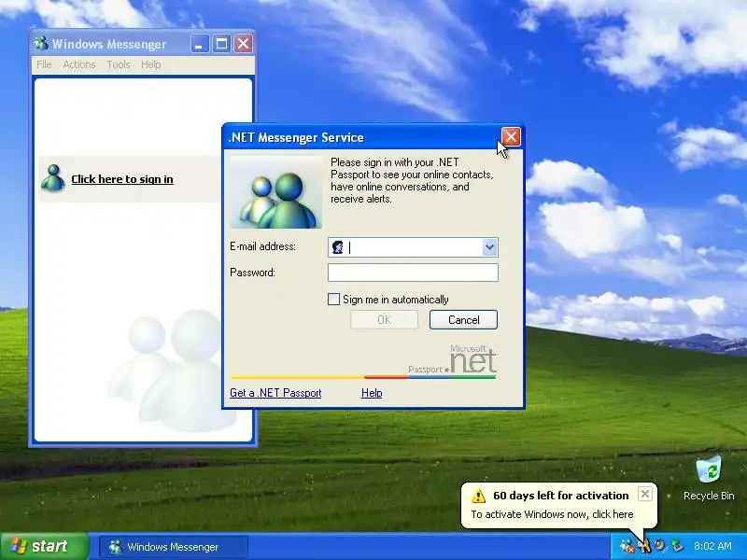Follow the Get a .NET Passport link
This screenshot has width=747, height=560.
coord(275,393)
